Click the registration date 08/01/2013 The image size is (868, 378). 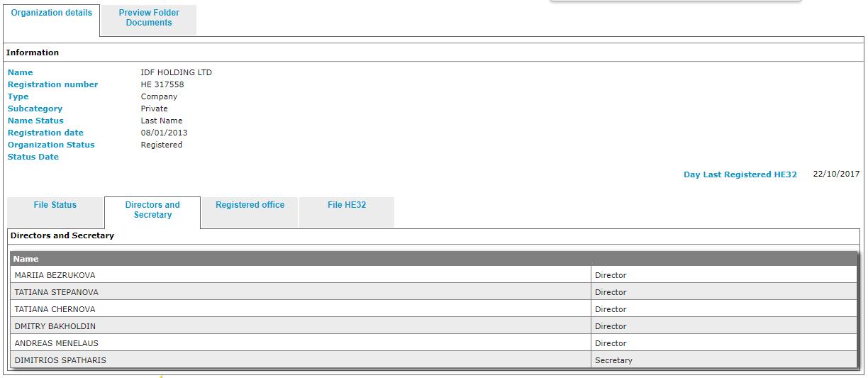pyautogui.click(x=164, y=133)
